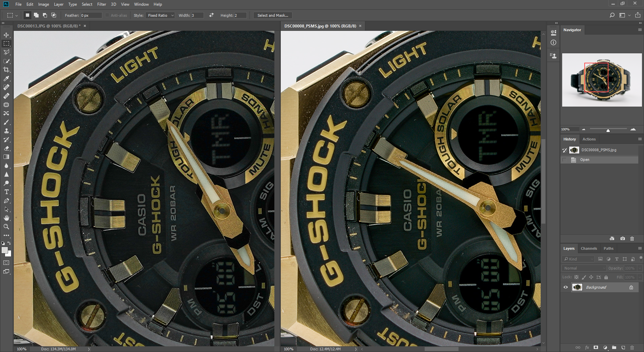Select the Clone Stamp tool
644x352 pixels.
coord(6,131)
